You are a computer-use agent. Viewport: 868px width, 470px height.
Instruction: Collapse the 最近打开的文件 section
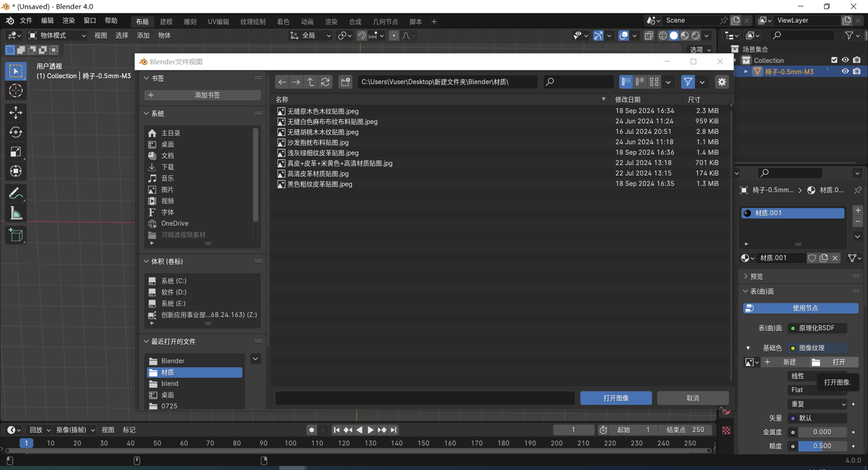click(146, 342)
